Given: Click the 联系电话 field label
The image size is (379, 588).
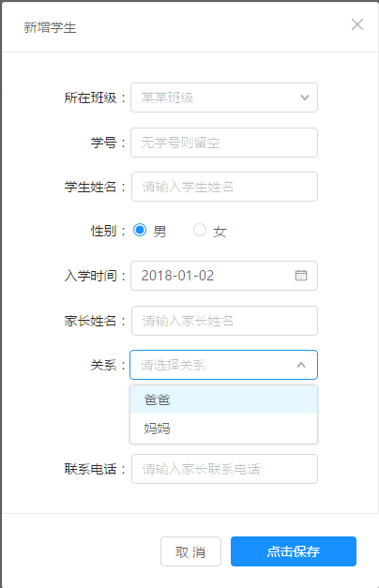Looking at the screenshot, I should pos(90,469).
